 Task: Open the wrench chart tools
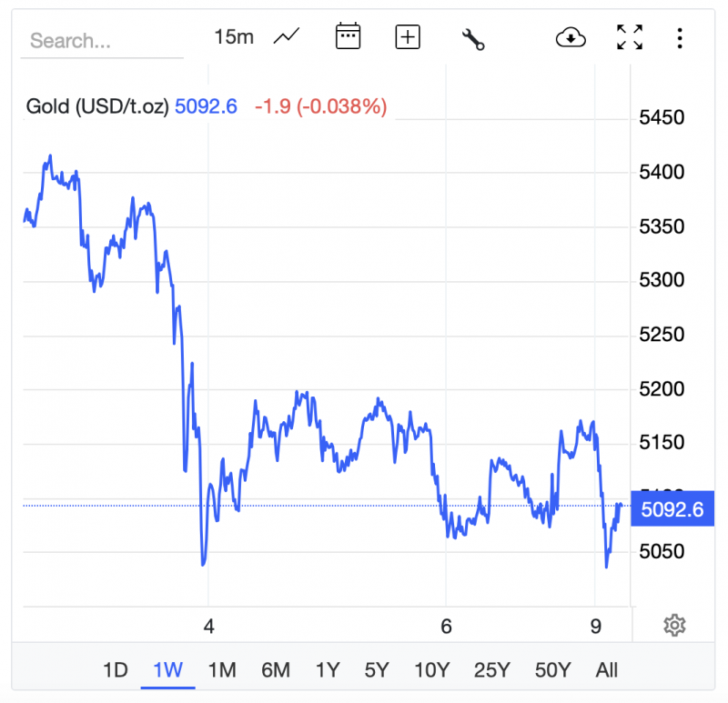[x=473, y=38]
